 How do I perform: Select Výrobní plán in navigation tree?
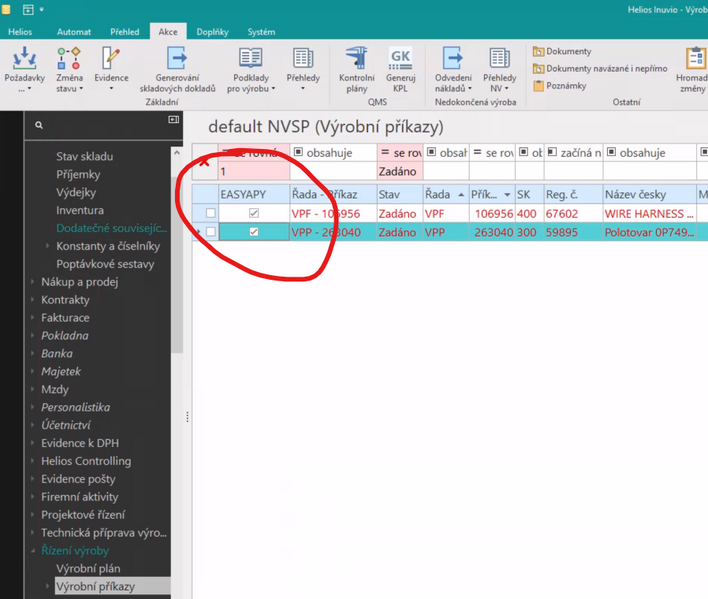coord(88,569)
